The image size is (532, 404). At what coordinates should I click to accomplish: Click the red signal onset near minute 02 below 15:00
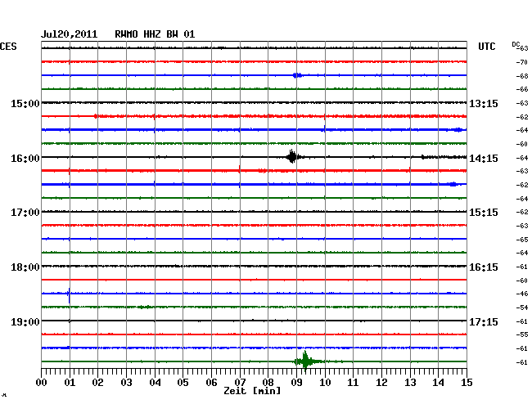[x=96, y=116]
